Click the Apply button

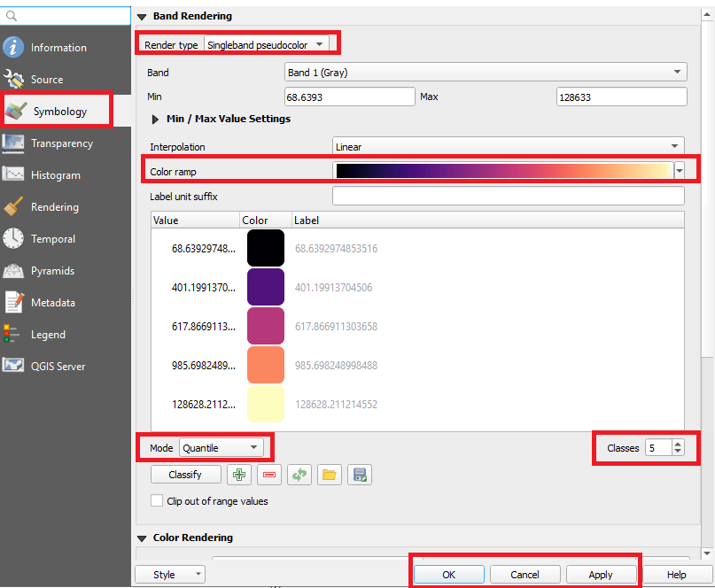[x=601, y=575]
